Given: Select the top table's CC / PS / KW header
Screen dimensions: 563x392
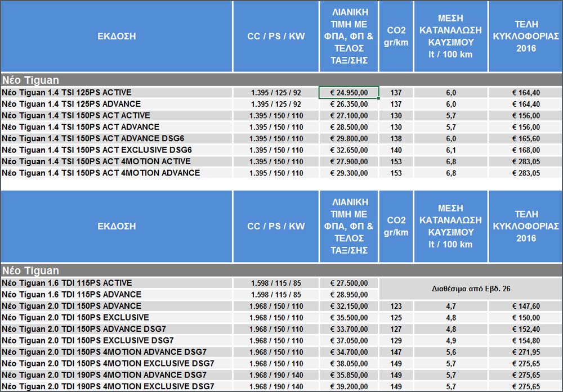Looking at the screenshot, I should pos(276,37).
